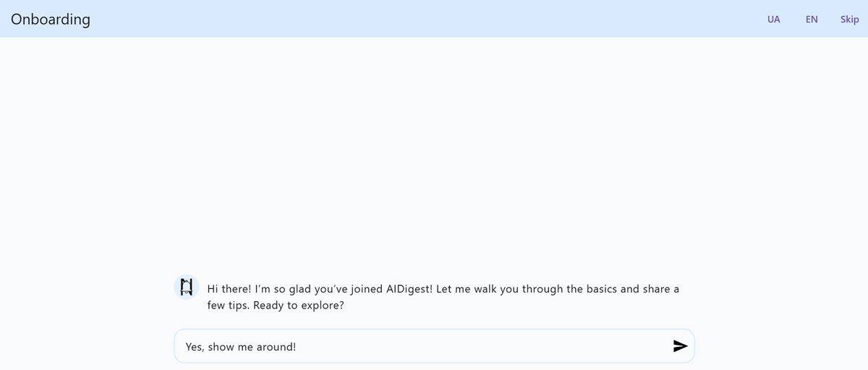Click the AIDigest bot avatar icon
868x370 pixels.
(x=186, y=287)
